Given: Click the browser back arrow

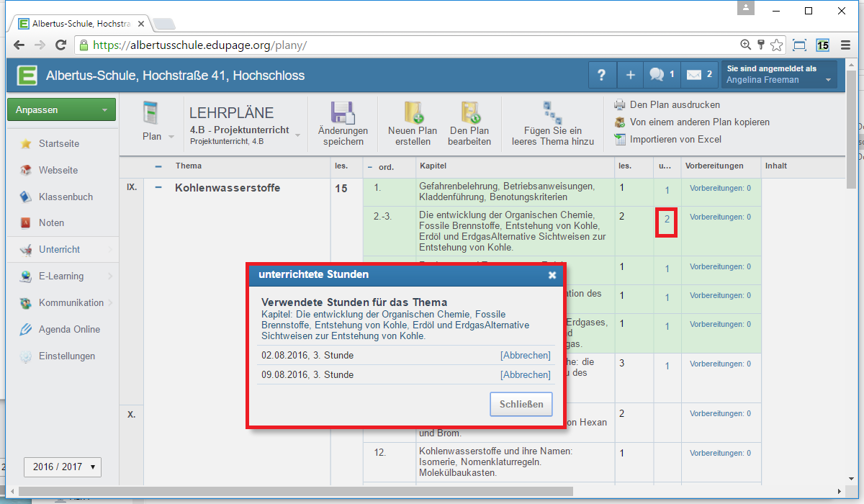Looking at the screenshot, I should (x=19, y=45).
